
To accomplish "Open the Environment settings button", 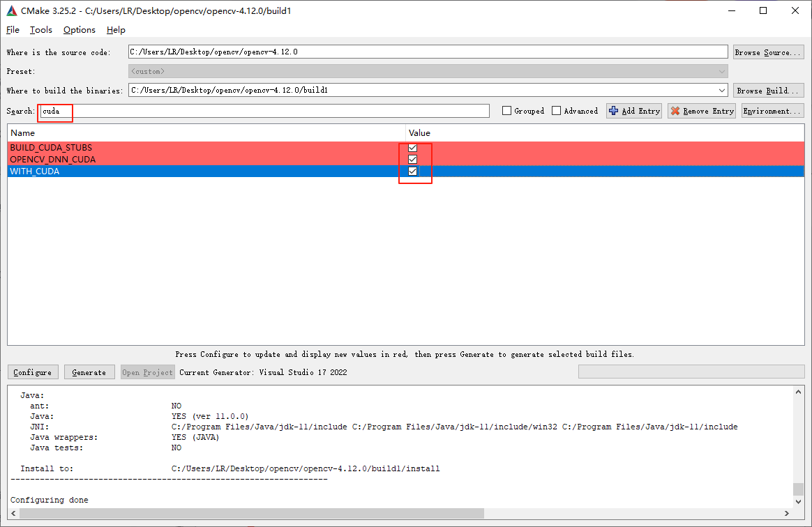I will point(773,111).
